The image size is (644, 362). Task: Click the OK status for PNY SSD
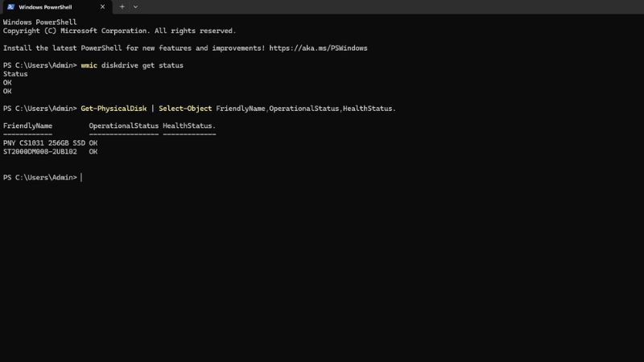93,143
